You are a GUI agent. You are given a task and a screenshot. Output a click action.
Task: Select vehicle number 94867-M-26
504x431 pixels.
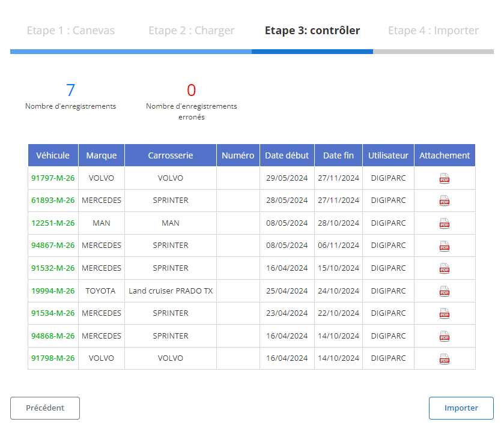53,246
